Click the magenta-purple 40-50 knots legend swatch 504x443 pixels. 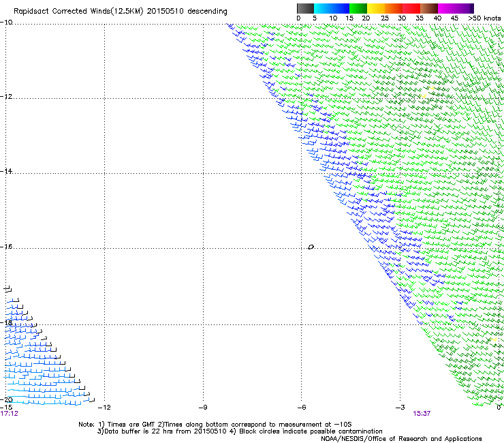coord(456,8)
